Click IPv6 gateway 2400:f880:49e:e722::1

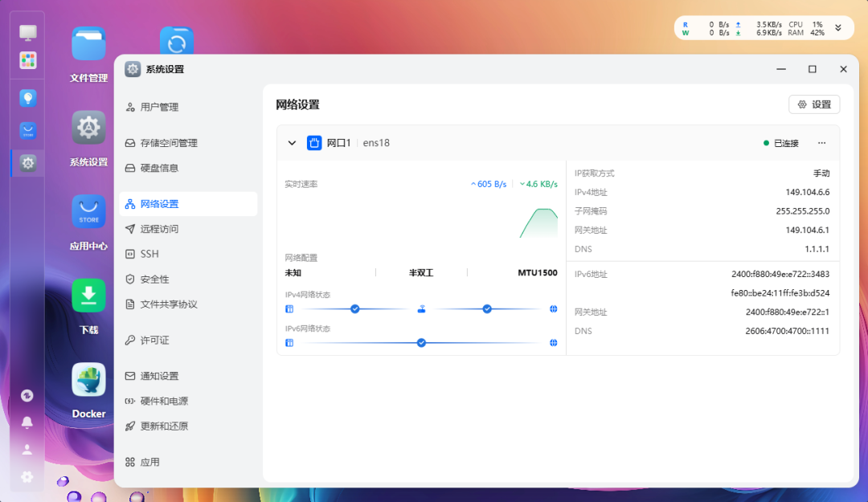point(787,312)
